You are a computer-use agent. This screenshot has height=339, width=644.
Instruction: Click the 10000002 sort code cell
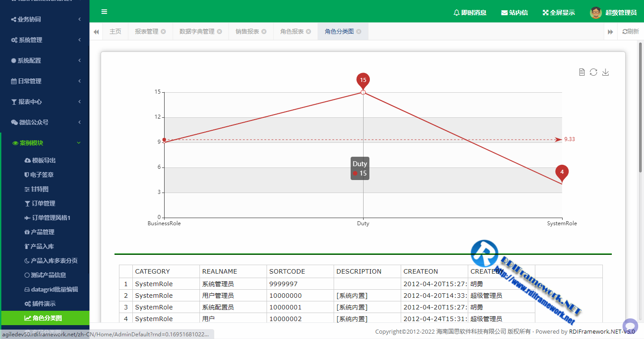[x=300, y=319]
